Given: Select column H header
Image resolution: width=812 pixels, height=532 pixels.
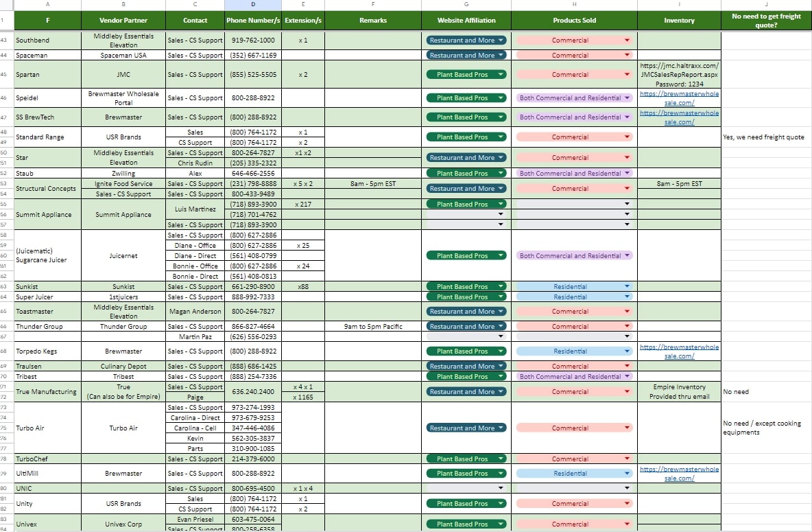Looking at the screenshot, I should coord(574,4).
